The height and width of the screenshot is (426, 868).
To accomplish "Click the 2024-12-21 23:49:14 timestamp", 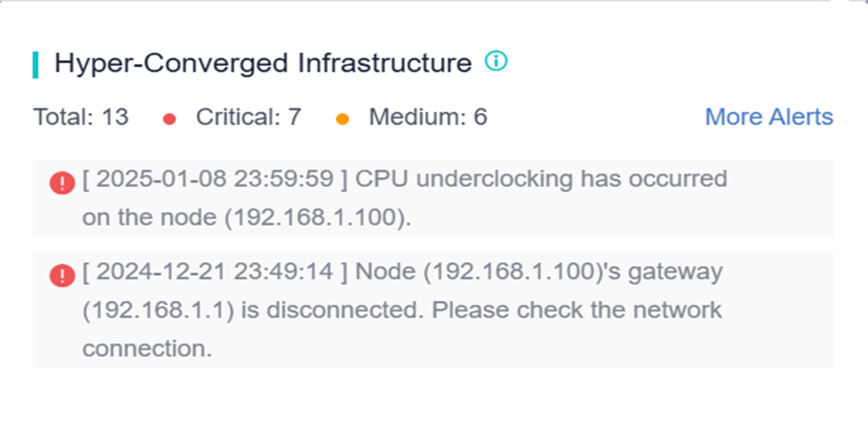I will (x=215, y=272).
